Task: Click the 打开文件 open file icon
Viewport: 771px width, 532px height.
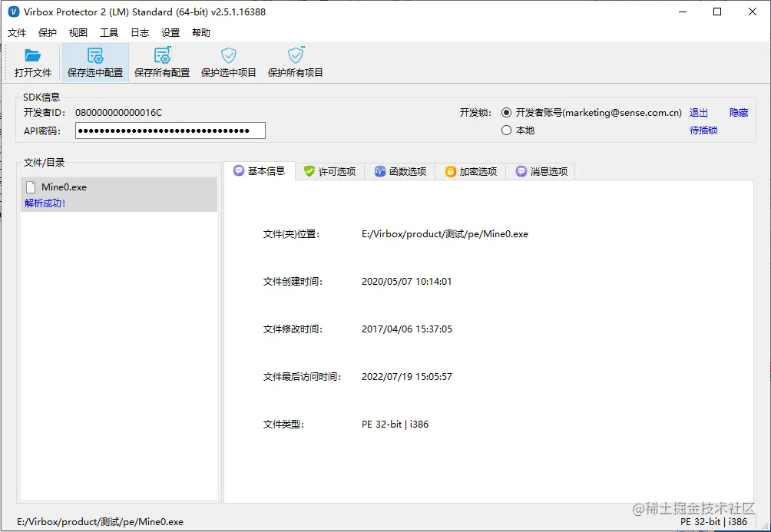Action: click(x=32, y=55)
